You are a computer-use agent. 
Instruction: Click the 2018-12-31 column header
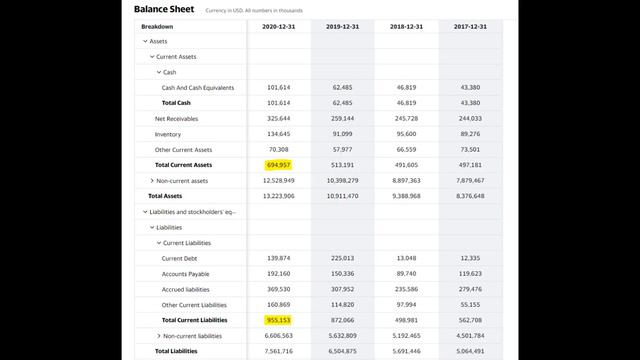point(406,27)
